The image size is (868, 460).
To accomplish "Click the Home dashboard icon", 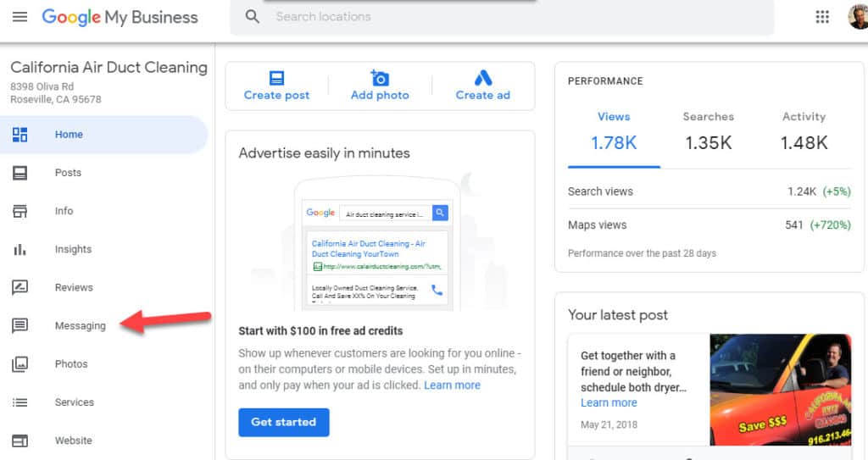I will tap(20, 135).
